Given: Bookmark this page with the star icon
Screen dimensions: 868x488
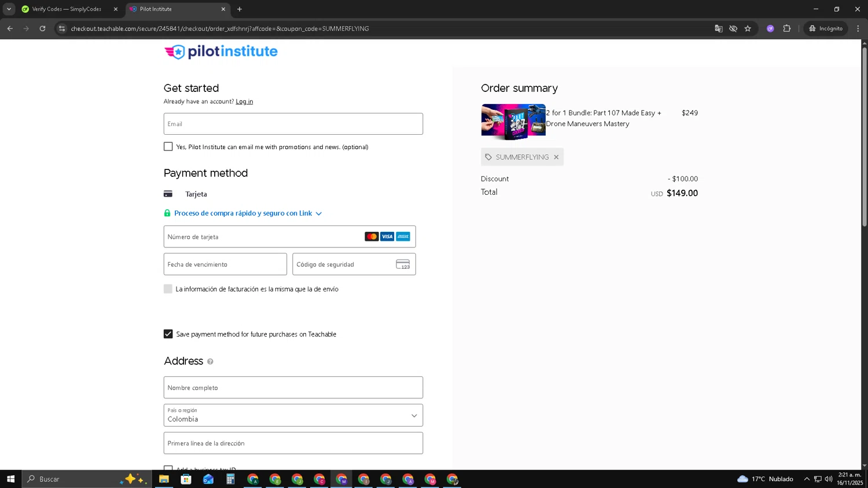Looking at the screenshot, I should pyautogui.click(x=748, y=28).
